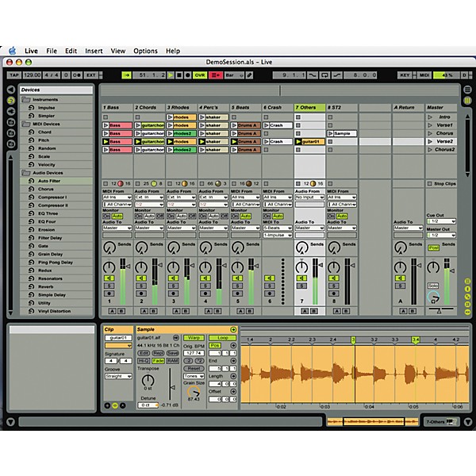Toggle the loop switch in the transport
Image resolution: width=476 pixels, height=476 pixels.
324,75
